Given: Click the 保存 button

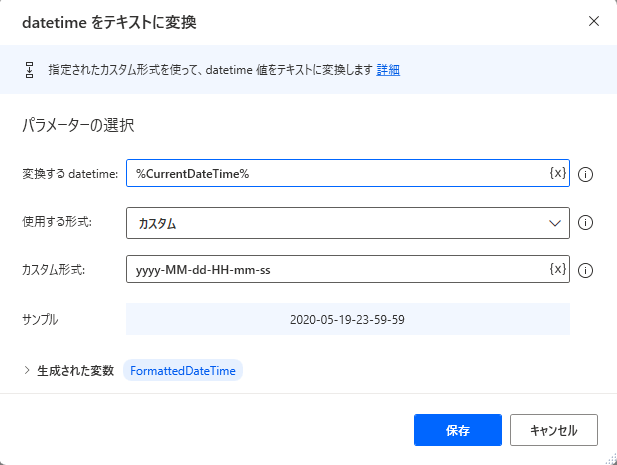Looking at the screenshot, I should point(458,430).
